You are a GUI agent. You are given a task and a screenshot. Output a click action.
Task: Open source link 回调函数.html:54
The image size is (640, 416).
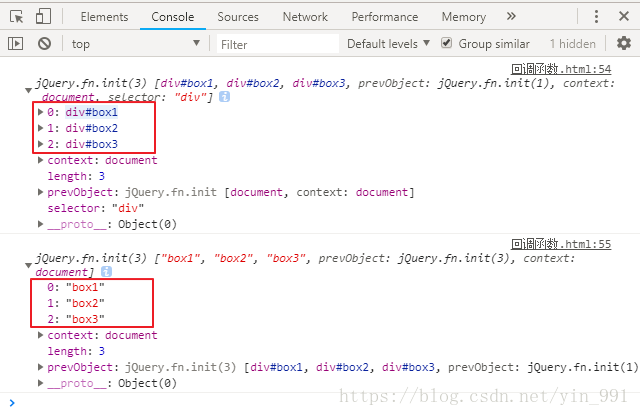[x=561, y=69]
